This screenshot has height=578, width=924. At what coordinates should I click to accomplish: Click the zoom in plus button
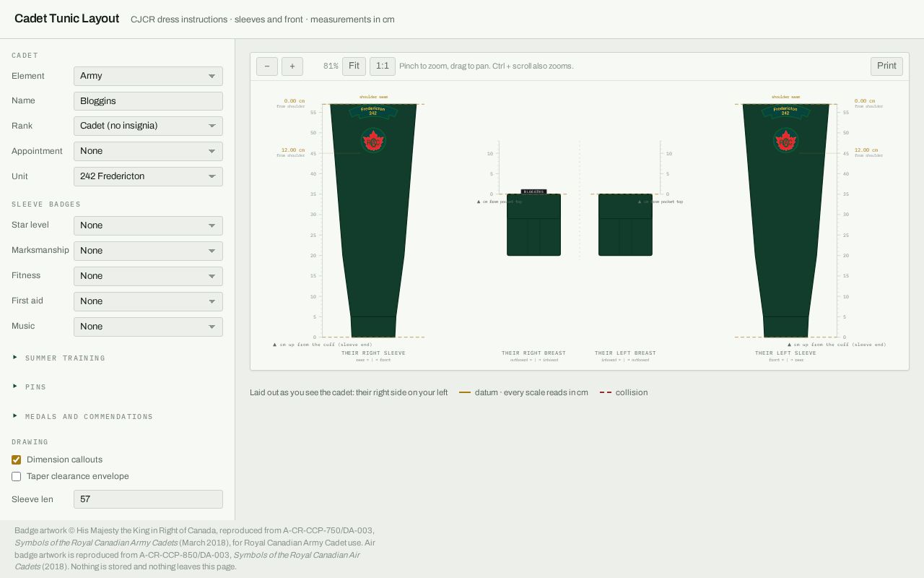pos(292,66)
